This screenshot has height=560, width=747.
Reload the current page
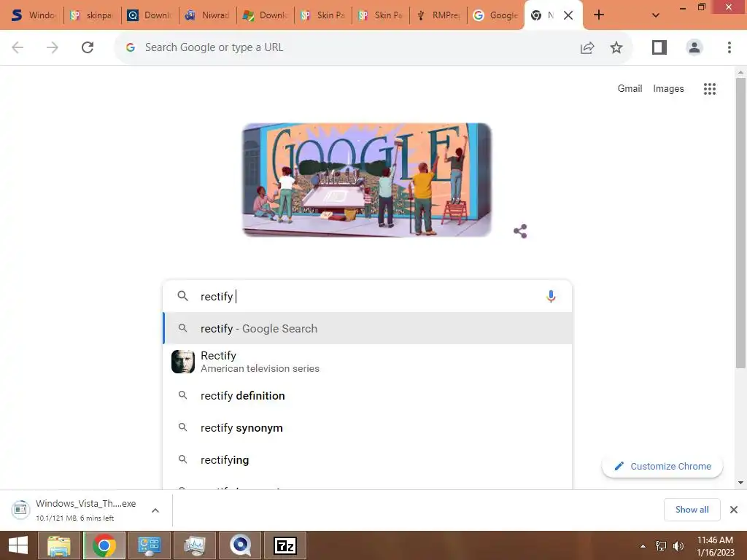88,47
